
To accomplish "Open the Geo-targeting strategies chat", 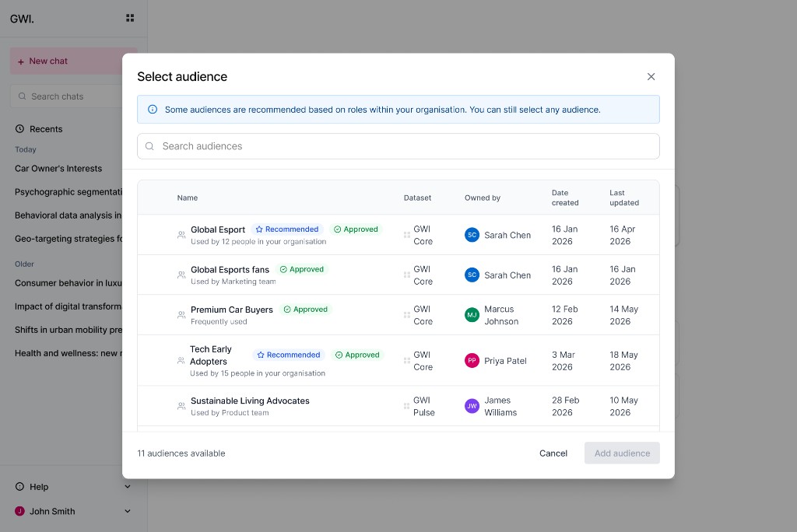I will [68, 238].
